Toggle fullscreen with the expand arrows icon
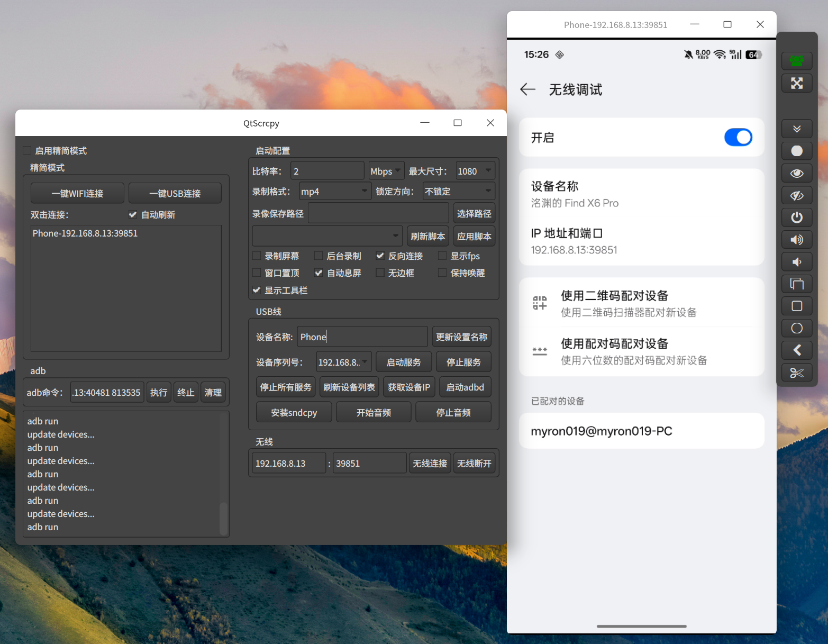The image size is (828, 644). 797,83
